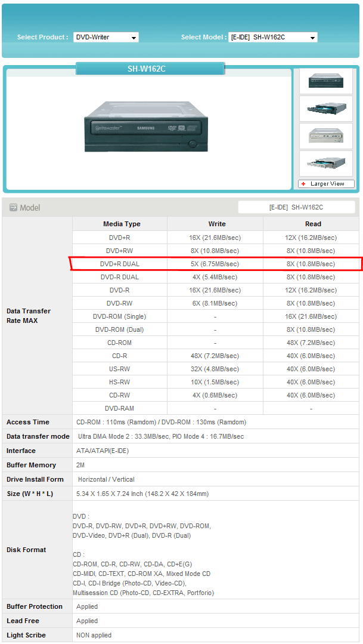Click the DVD+R DUAL media type cell
This screenshot has width=363, height=644.
(x=120, y=264)
